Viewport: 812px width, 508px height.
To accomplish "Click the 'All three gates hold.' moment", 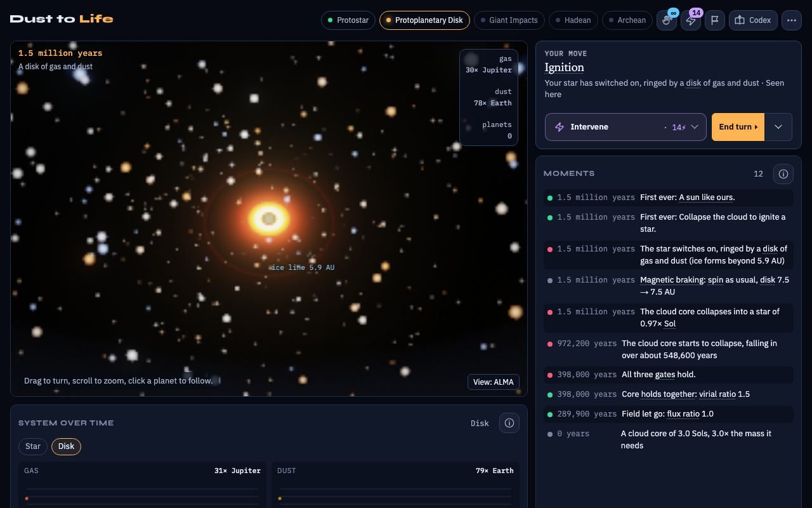I will tap(669, 375).
